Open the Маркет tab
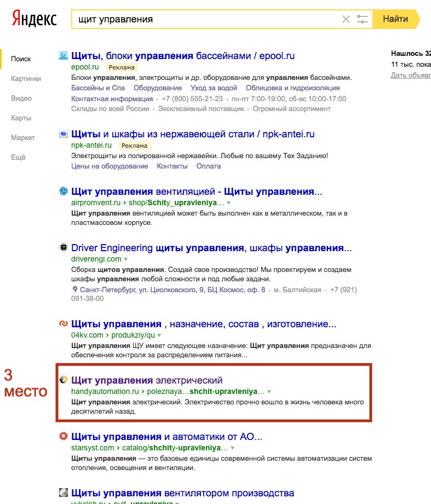Screen dimensions: 431x504 pyautogui.click(x=23, y=137)
